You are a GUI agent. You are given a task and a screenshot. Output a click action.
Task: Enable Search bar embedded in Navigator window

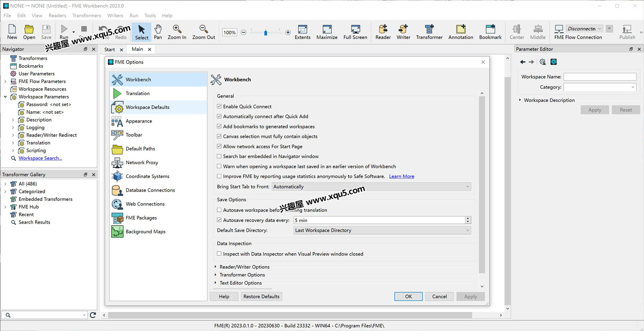tap(219, 156)
